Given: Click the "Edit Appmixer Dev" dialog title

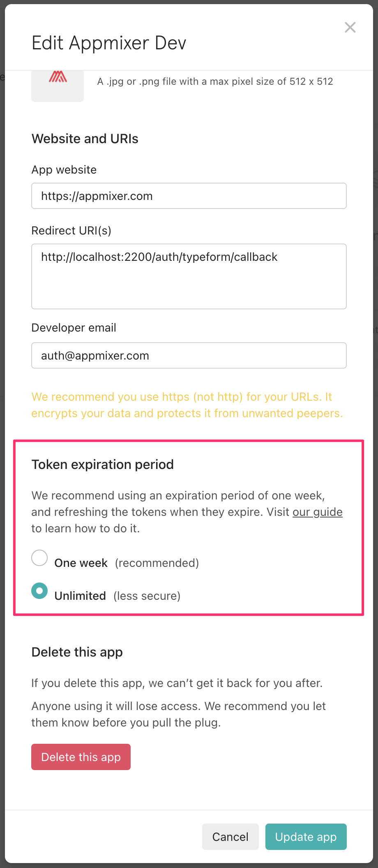Looking at the screenshot, I should (109, 43).
